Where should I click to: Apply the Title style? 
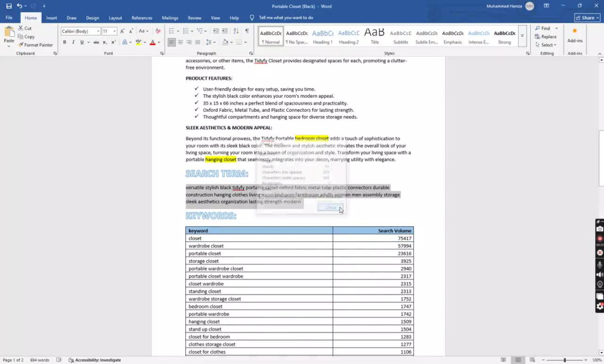[375, 36]
